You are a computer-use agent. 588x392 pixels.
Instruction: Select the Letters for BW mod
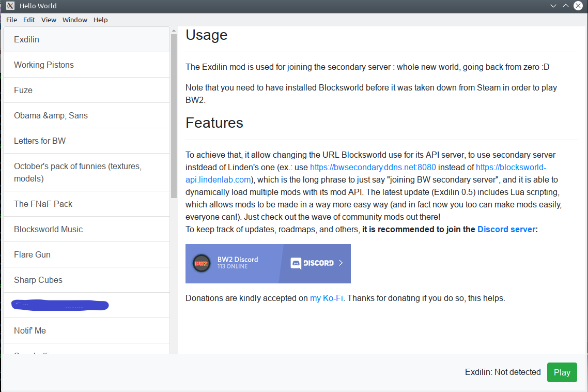click(86, 141)
